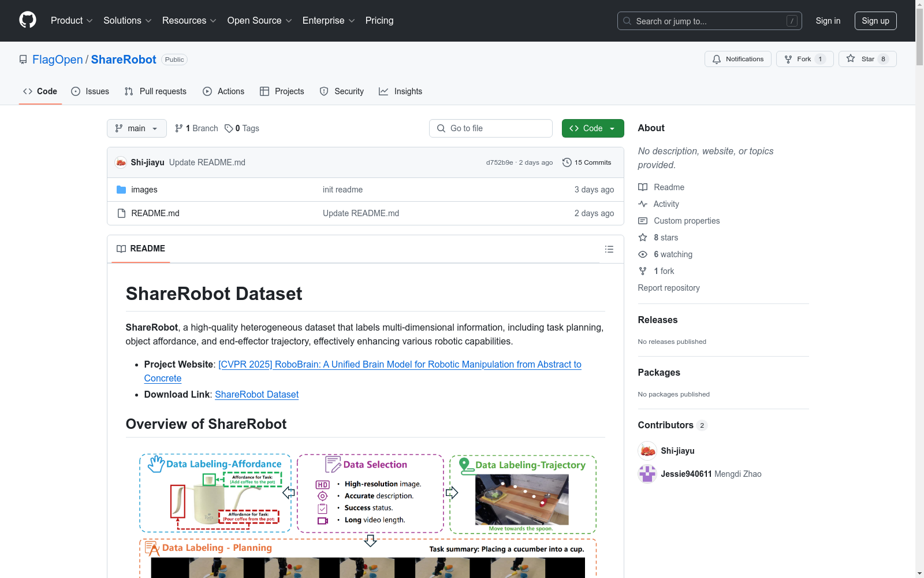924x578 pixels.
Task: Open latest commit message Update README.md
Action: coord(207,162)
